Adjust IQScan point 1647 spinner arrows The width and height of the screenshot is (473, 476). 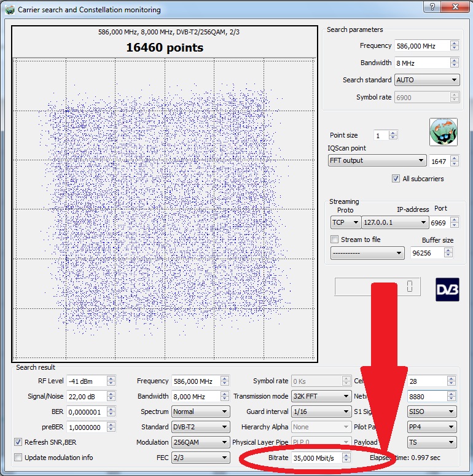pyautogui.click(x=455, y=161)
